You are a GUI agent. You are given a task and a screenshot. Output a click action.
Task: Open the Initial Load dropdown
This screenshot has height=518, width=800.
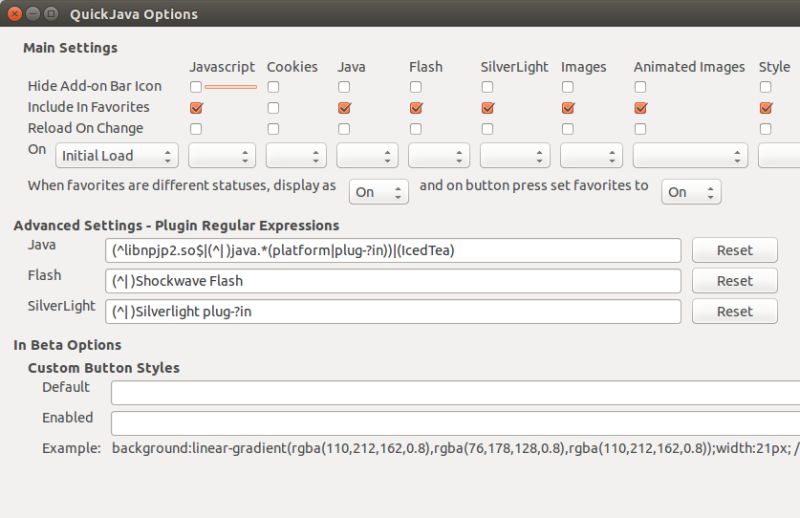pyautogui.click(x=117, y=156)
